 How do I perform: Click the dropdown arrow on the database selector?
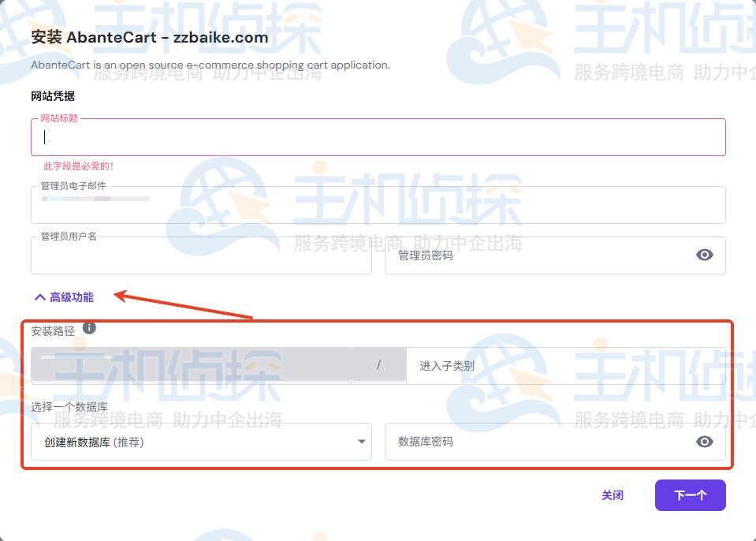(361, 442)
